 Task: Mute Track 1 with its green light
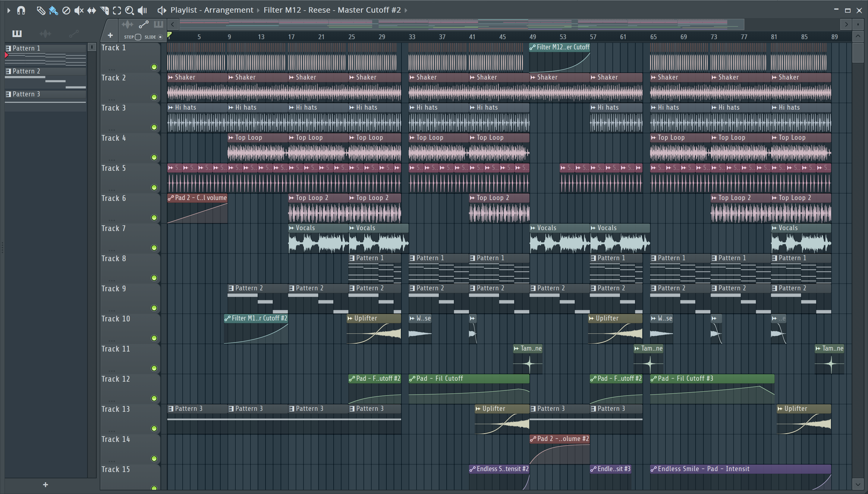pos(154,67)
